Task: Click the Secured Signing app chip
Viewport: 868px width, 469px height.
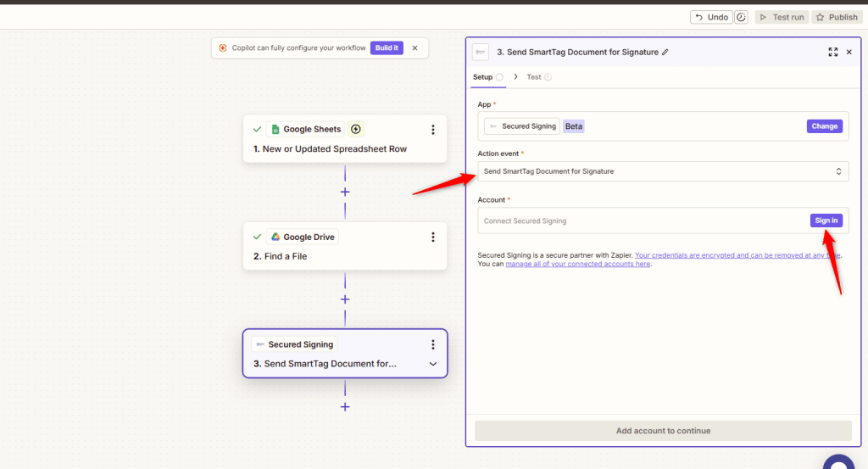Action: point(522,126)
